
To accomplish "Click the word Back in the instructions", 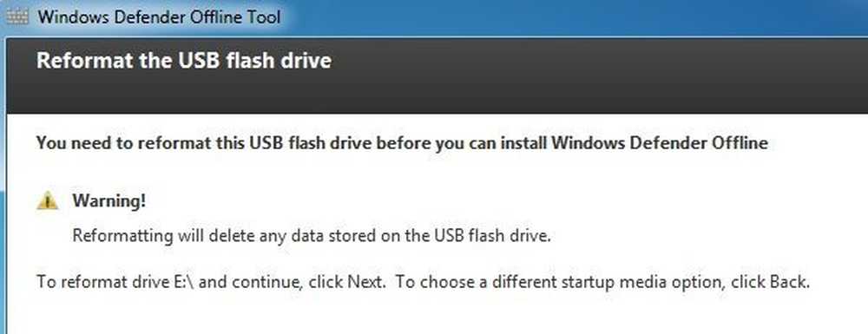I will (x=789, y=282).
